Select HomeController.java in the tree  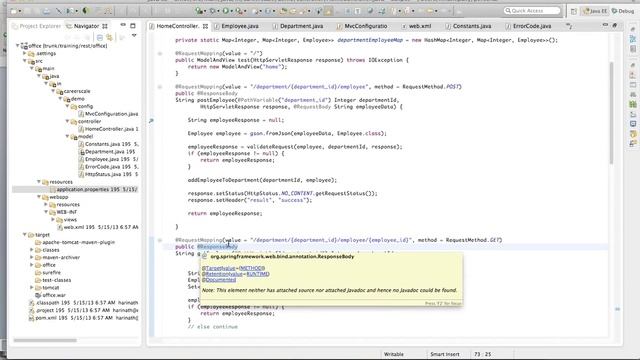click(108, 129)
